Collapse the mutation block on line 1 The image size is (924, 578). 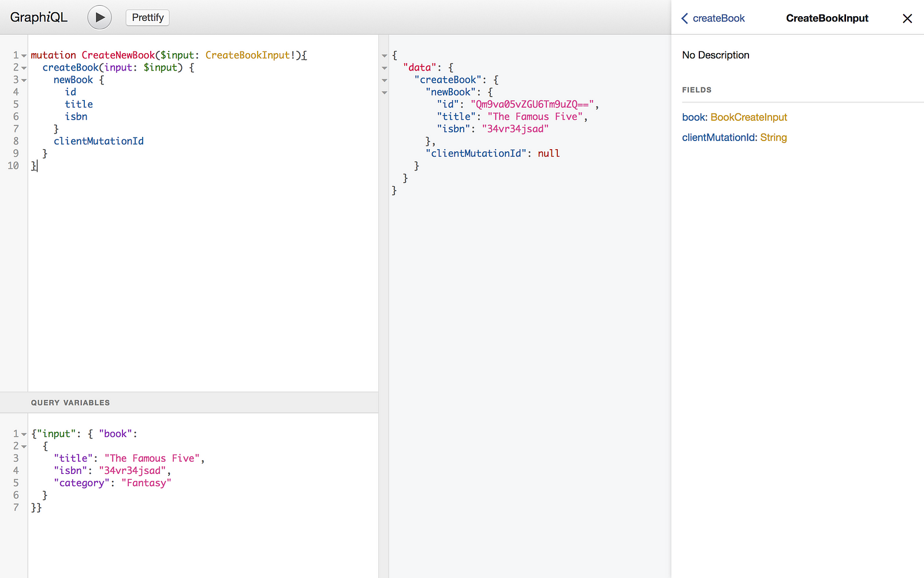[24, 55]
